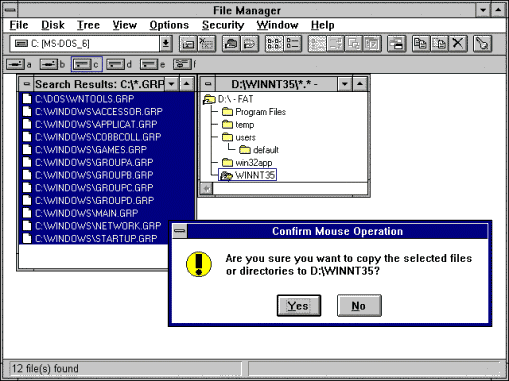Open the drive selection dropdown arrow

[166, 44]
